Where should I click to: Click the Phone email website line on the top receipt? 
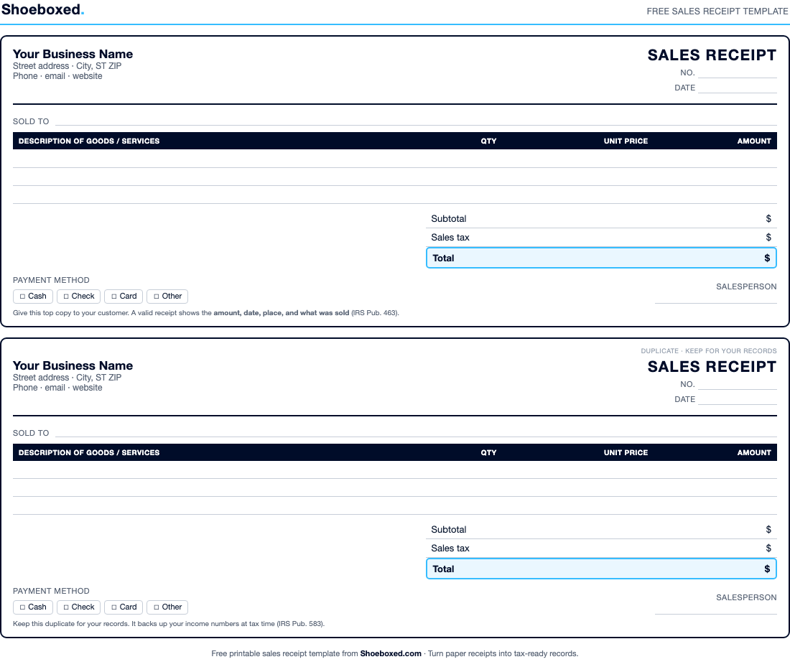click(x=57, y=76)
